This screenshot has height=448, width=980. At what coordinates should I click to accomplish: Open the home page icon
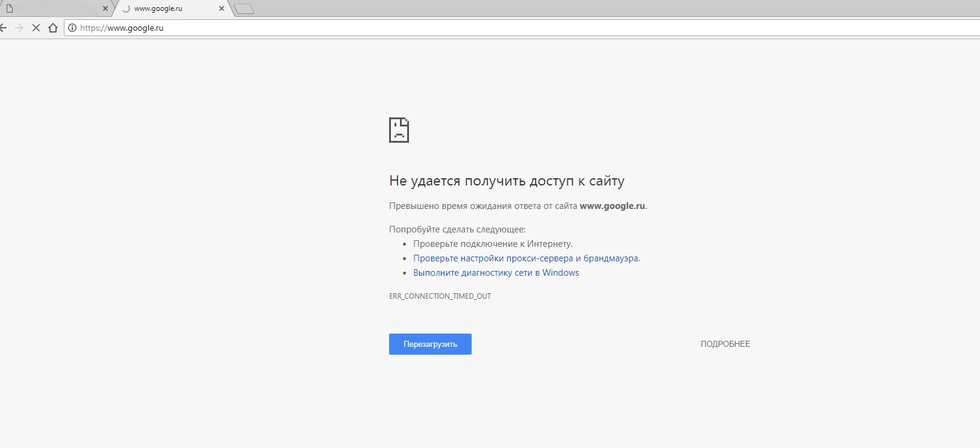[x=53, y=28]
